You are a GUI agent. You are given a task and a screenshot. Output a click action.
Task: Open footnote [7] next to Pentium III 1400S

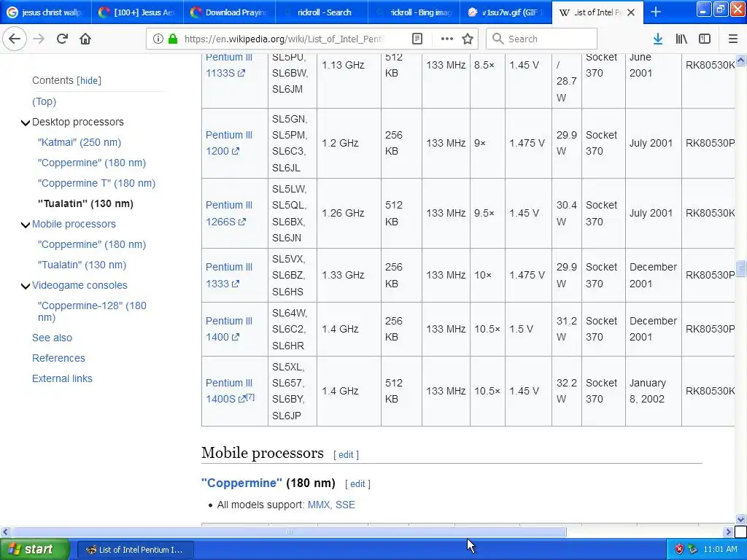click(251, 397)
